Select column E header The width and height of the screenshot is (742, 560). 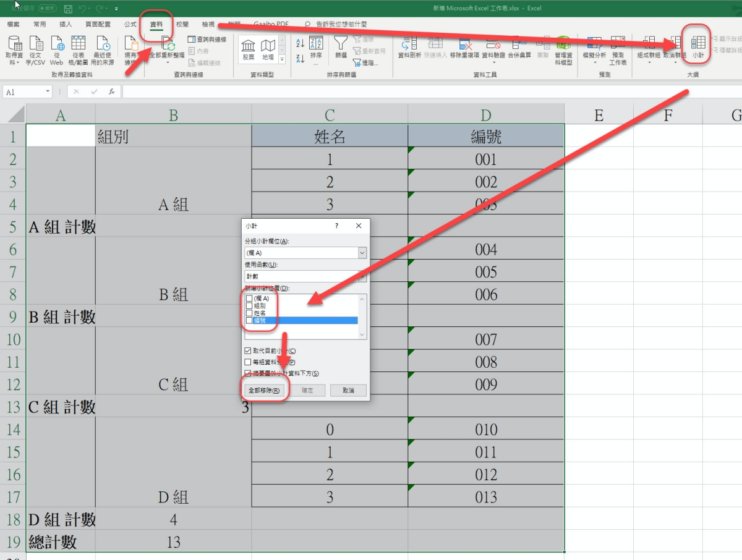(x=598, y=114)
